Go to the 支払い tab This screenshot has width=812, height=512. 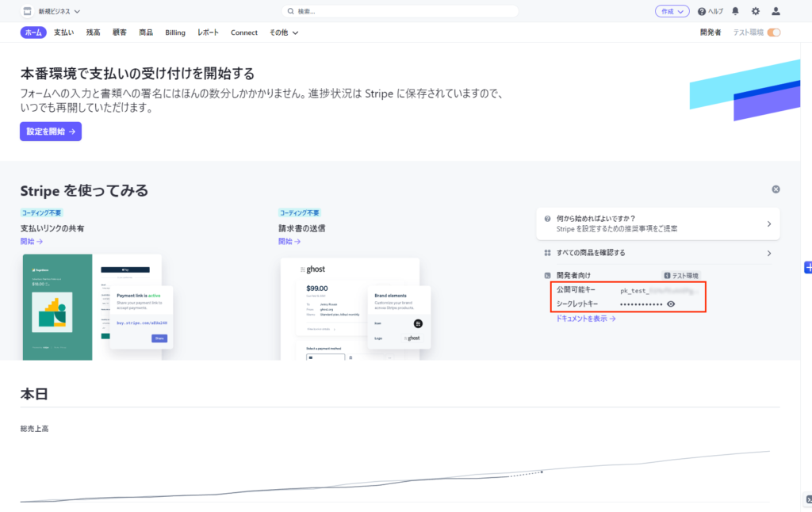click(64, 32)
